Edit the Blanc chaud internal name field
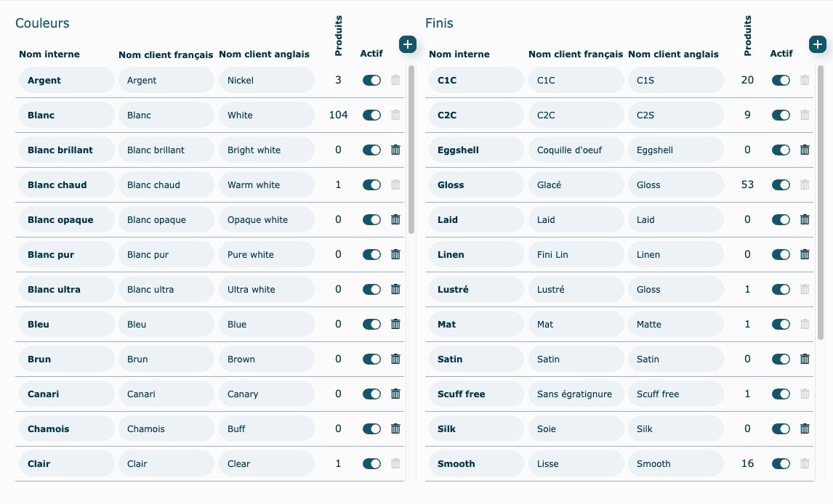Viewport: 833px width, 504px height. click(67, 184)
